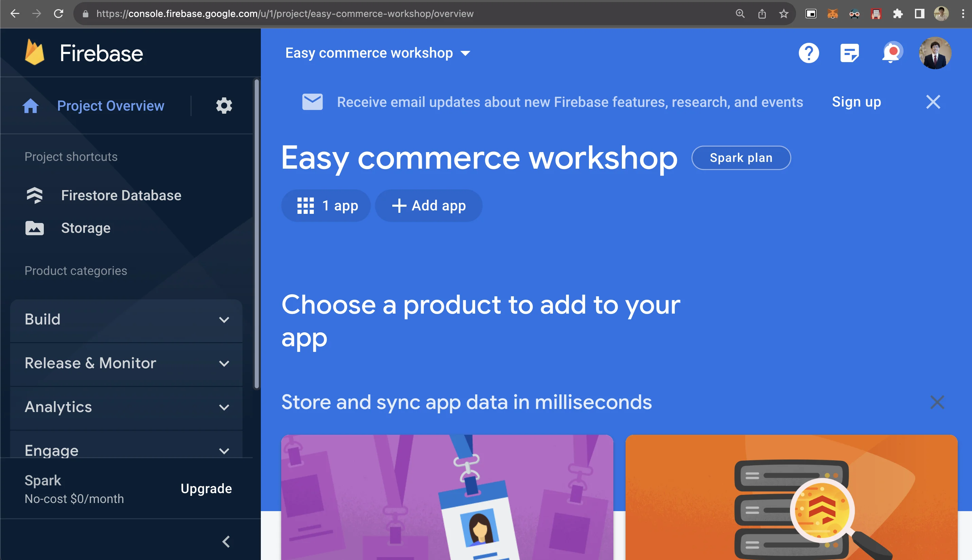Open the Help question mark icon
972x560 pixels.
tap(808, 53)
